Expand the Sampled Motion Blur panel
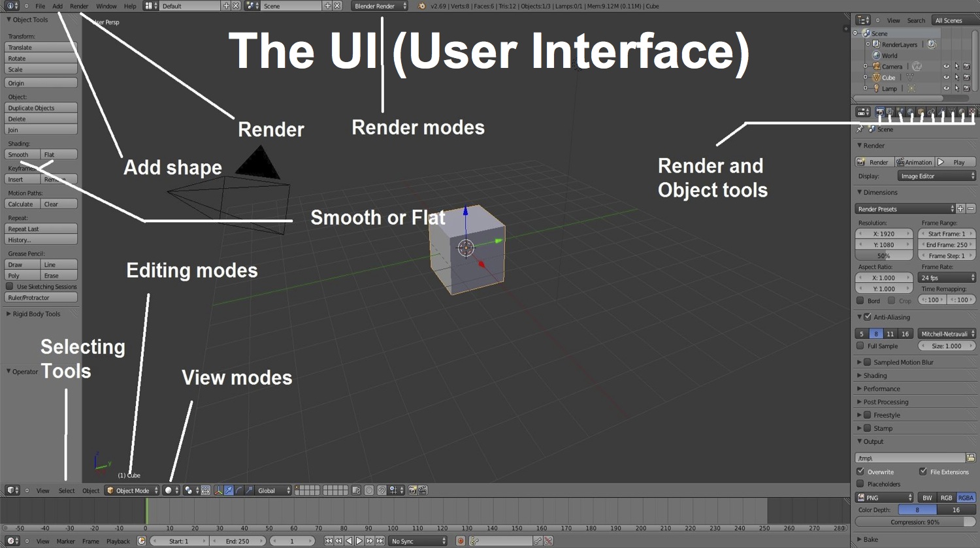This screenshot has width=980, height=548. click(860, 362)
